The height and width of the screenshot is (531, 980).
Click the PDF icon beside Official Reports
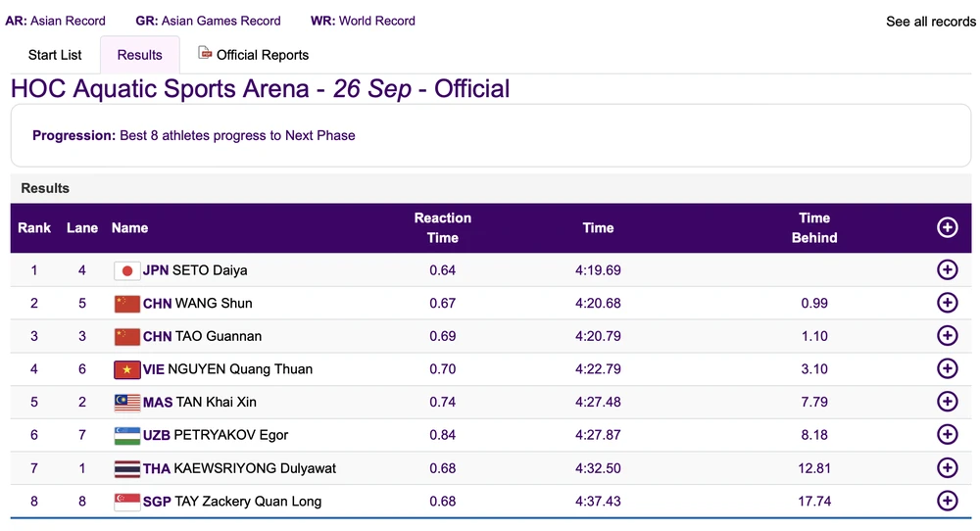pyautogui.click(x=205, y=53)
